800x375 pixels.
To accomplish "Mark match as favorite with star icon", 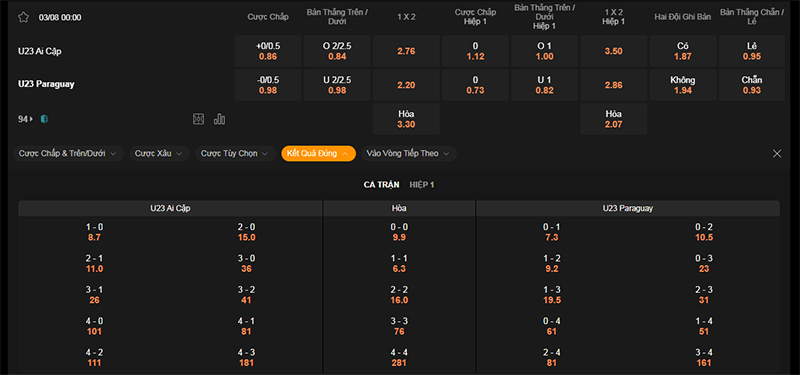I will coord(23,17).
